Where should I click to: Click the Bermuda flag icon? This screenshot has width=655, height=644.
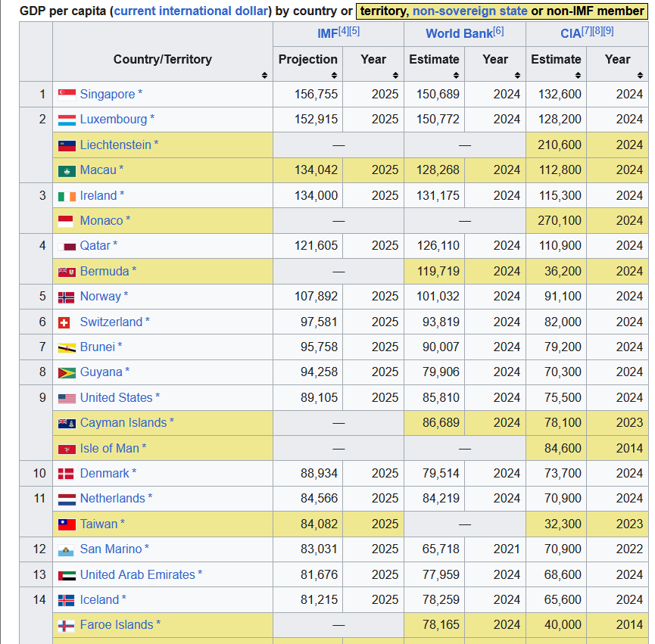coord(67,272)
